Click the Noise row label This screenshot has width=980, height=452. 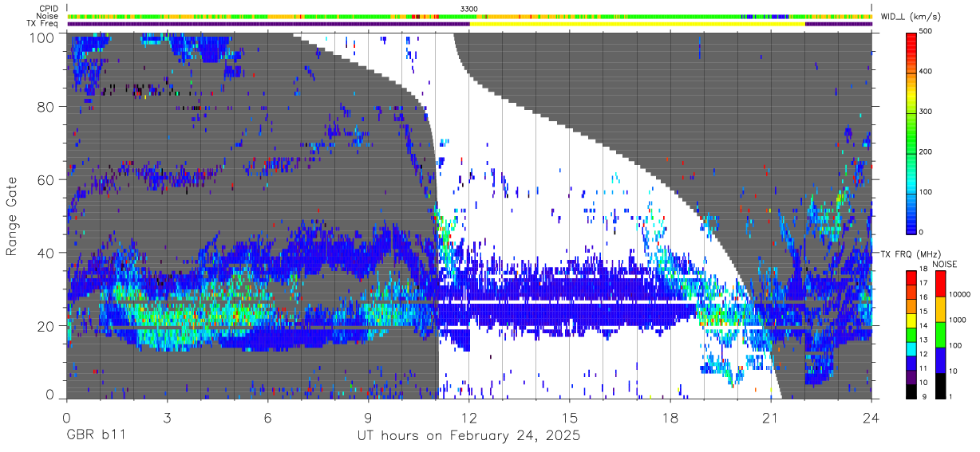pos(48,16)
